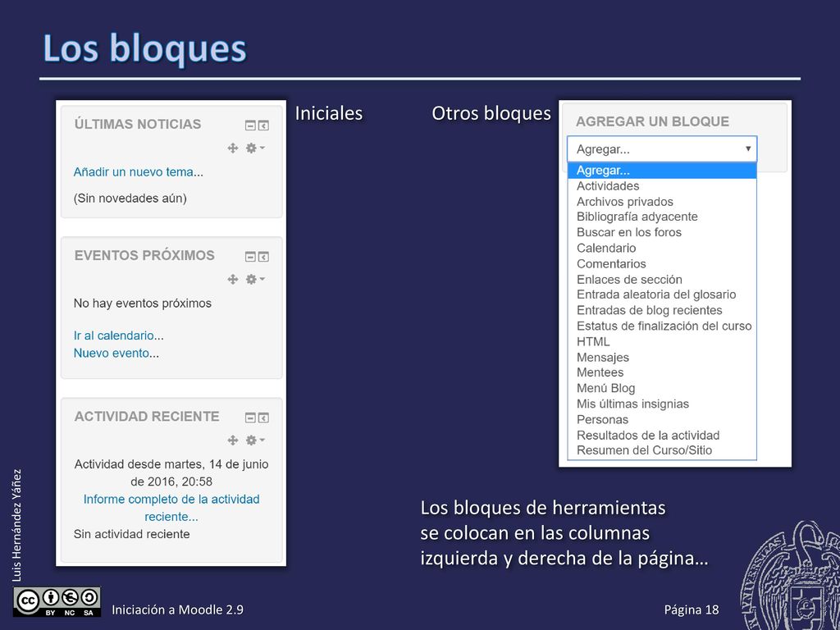840x630 pixels.
Task: Move the Últimas Noticias block
Action: click(x=232, y=148)
